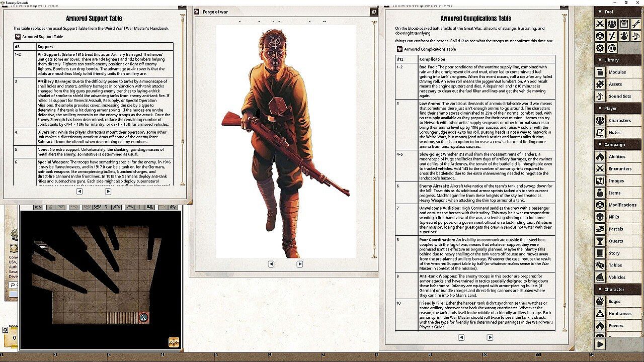Click the gear tool icon under Tool
This screenshot has width=644, height=362.
(x=600, y=48)
